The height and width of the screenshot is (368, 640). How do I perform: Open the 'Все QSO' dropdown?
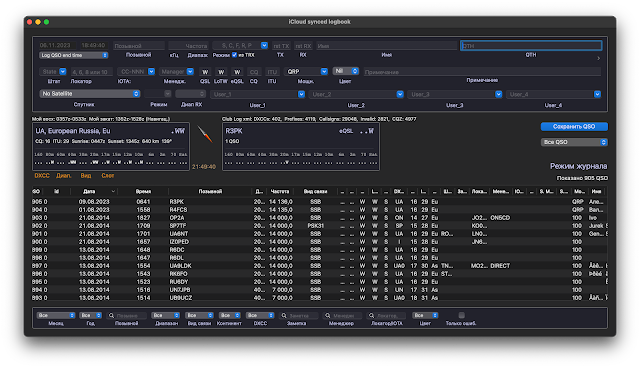click(574, 142)
